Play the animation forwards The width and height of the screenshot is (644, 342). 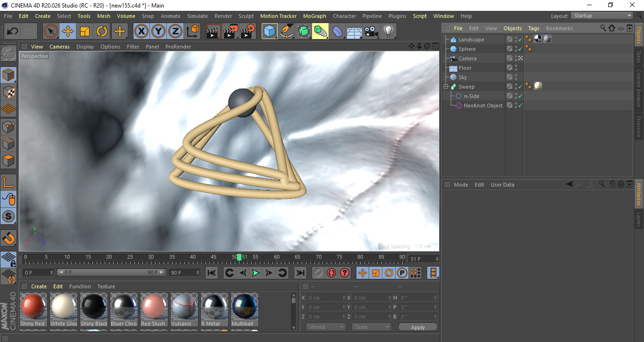[x=256, y=273]
